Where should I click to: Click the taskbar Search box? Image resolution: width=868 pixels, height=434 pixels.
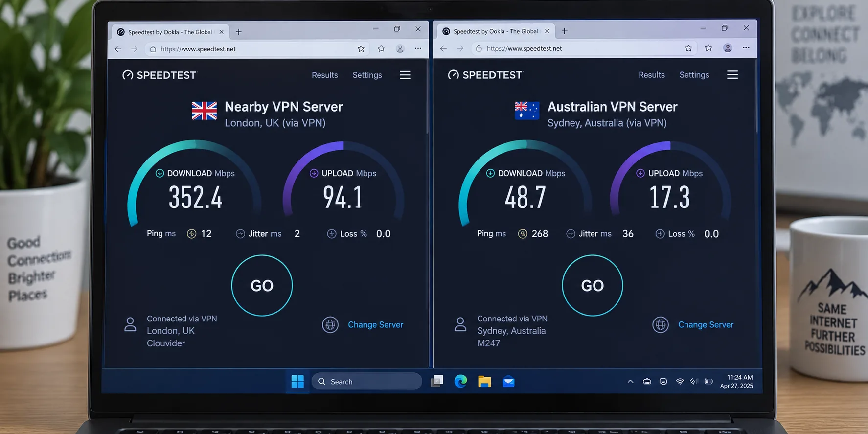366,381
